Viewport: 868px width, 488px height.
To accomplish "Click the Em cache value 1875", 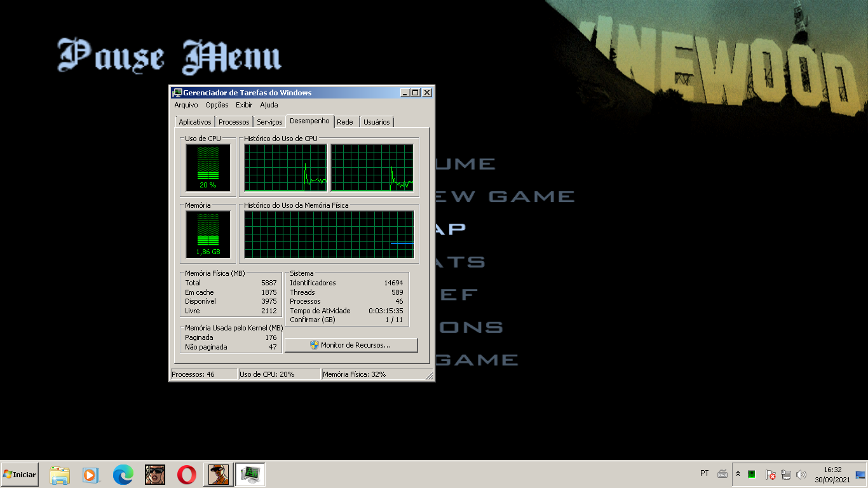I will (269, 292).
